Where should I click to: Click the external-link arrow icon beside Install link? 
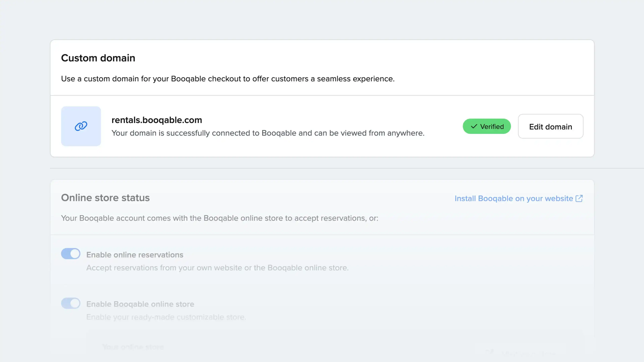(579, 198)
